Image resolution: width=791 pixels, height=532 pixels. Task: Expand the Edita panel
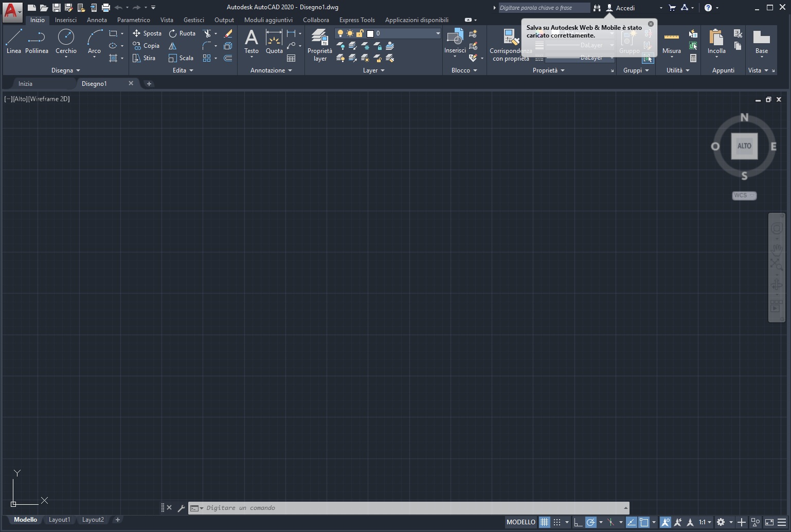coord(183,70)
